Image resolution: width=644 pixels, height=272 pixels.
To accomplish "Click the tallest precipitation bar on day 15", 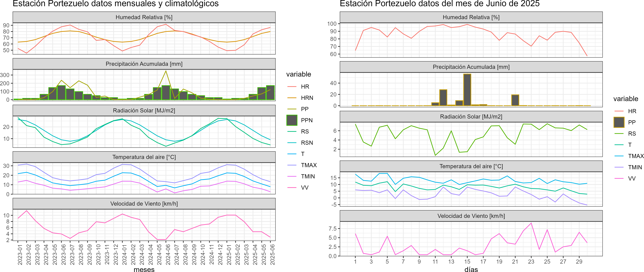I will [x=467, y=90].
